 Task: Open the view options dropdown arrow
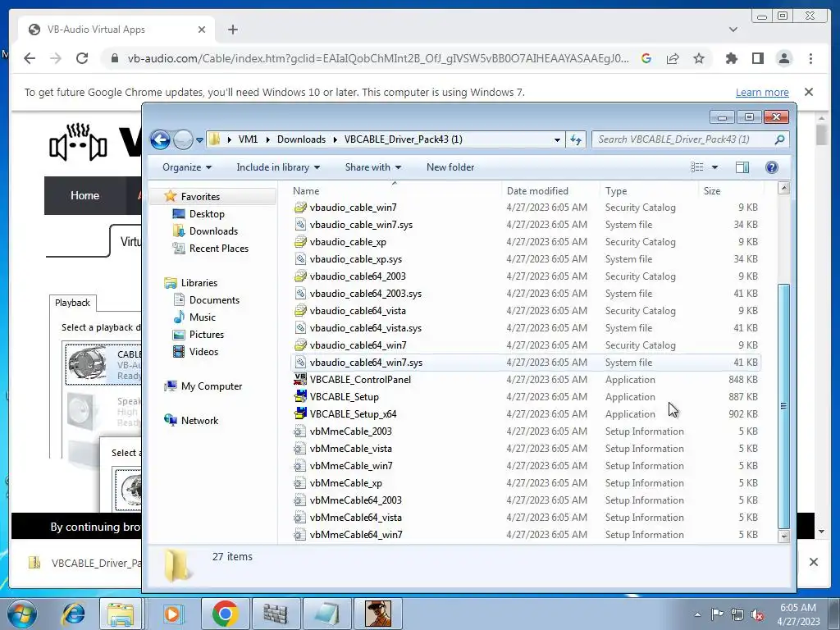pyautogui.click(x=714, y=167)
